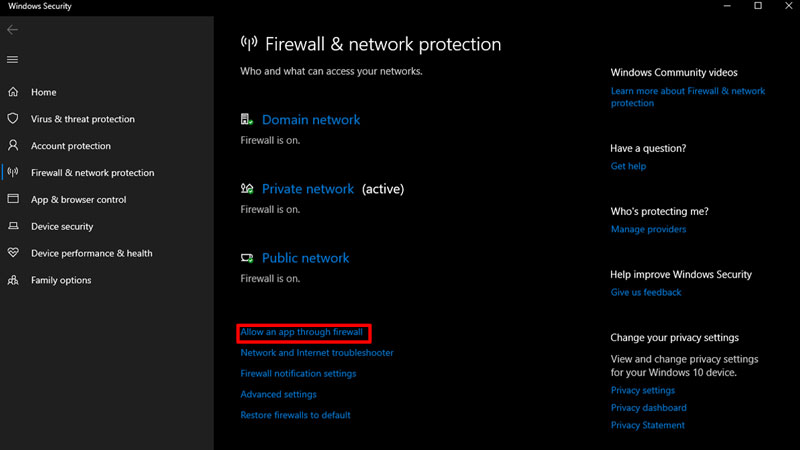Open the Privacy dashboard link
The image size is (800, 450).
[x=648, y=408]
